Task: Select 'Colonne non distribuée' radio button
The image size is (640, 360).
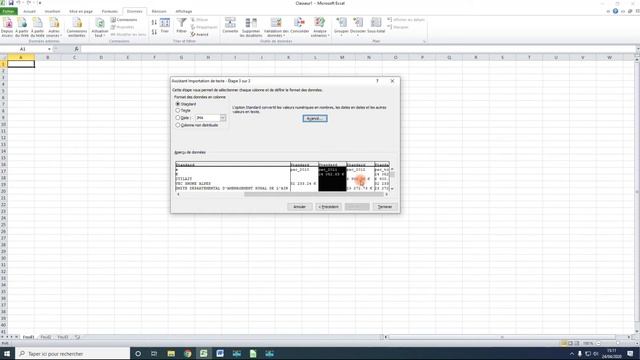Action: (178, 125)
